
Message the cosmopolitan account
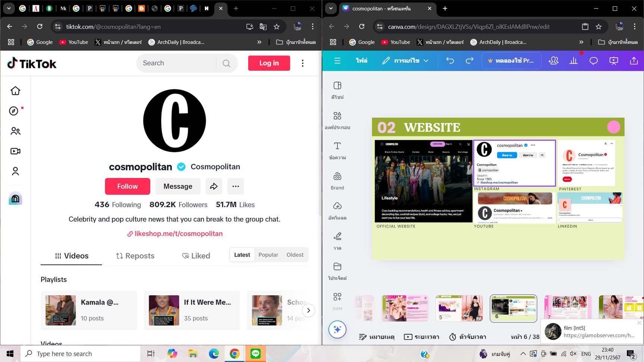click(x=178, y=186)
